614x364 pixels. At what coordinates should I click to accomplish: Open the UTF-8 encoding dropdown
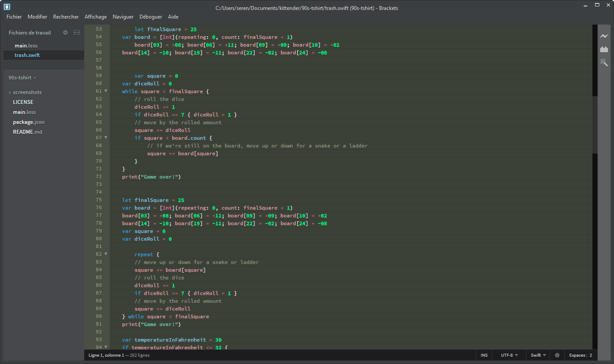(x=509, y=355)
